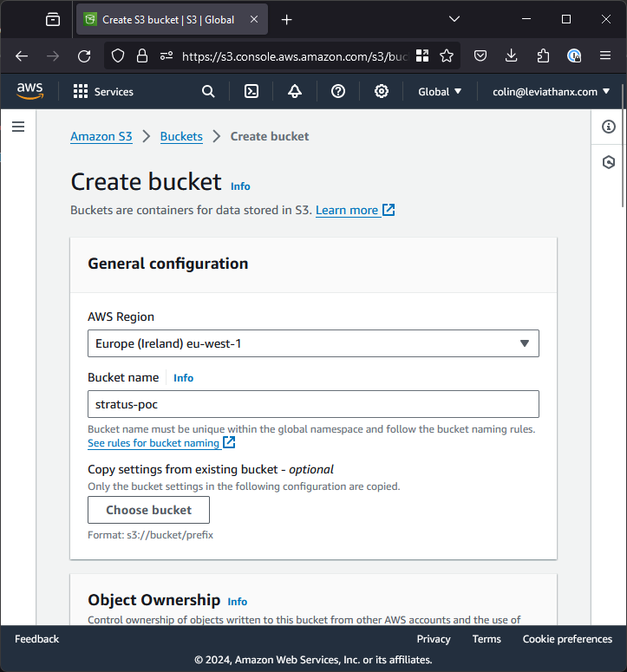Reload the current page
The width and height of the screenshot is (627, 672).
pyautogui.click(x=84, y=56)
